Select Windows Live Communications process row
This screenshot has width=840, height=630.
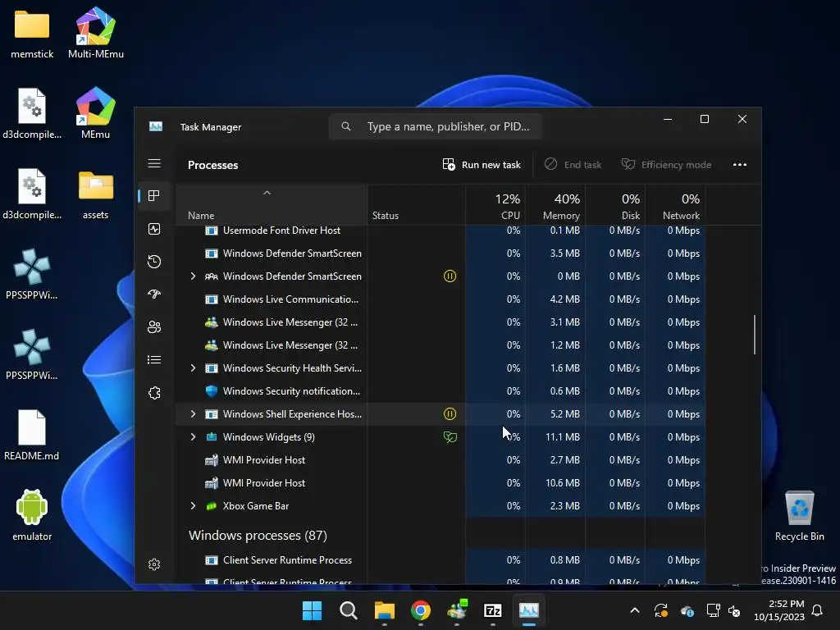(x=441, y=299)
